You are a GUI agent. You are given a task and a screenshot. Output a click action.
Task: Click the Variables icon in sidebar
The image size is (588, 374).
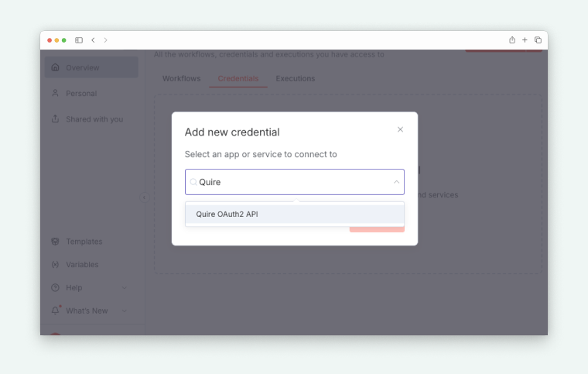pos(55,265)
